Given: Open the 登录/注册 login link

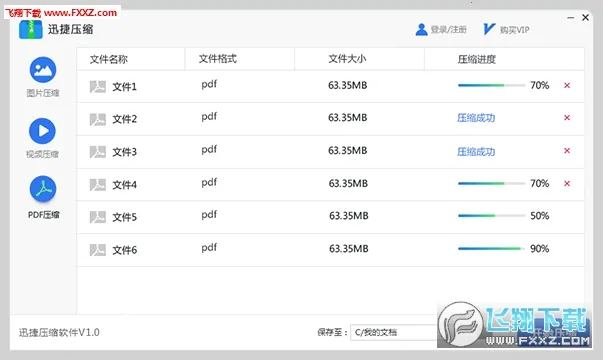Looking at the screenshot, I should click(x=448, y=30).
